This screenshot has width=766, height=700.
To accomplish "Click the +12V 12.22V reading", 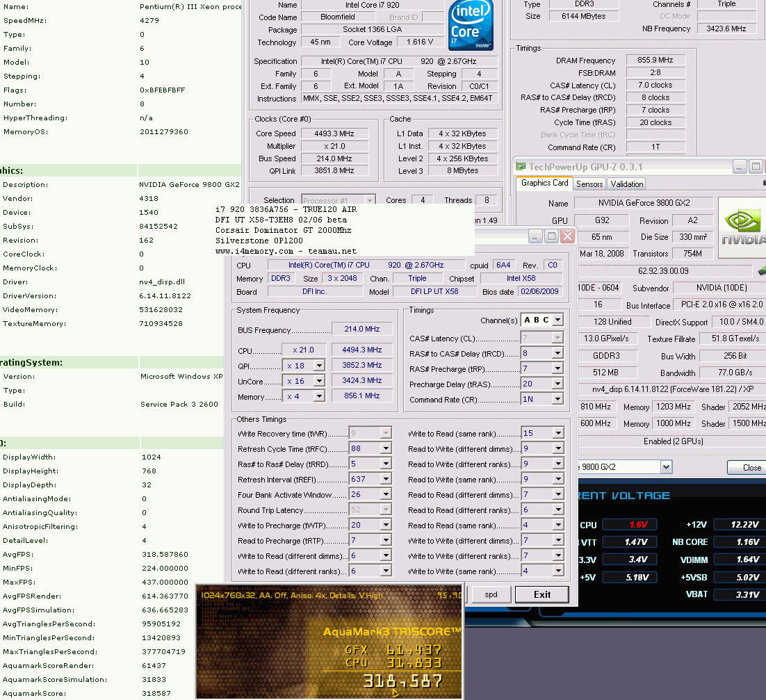I will [x=740, y=525].
